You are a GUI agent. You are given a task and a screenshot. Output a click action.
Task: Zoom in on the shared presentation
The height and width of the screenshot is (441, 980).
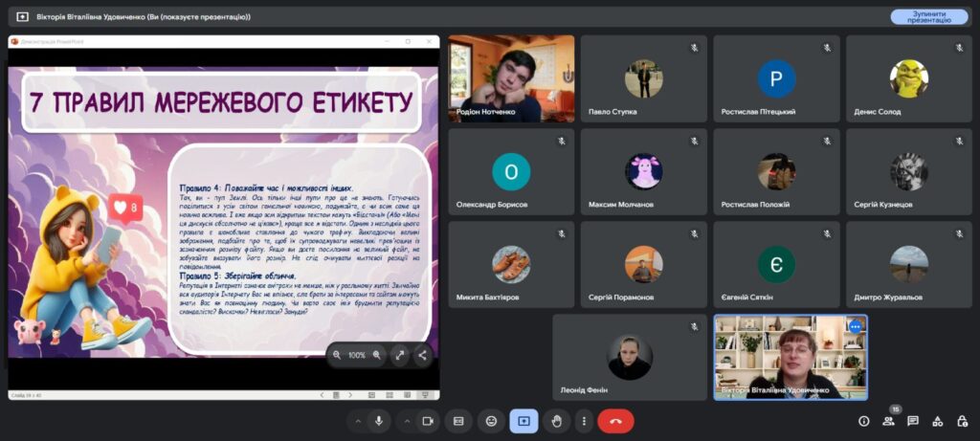pos(376,355)
